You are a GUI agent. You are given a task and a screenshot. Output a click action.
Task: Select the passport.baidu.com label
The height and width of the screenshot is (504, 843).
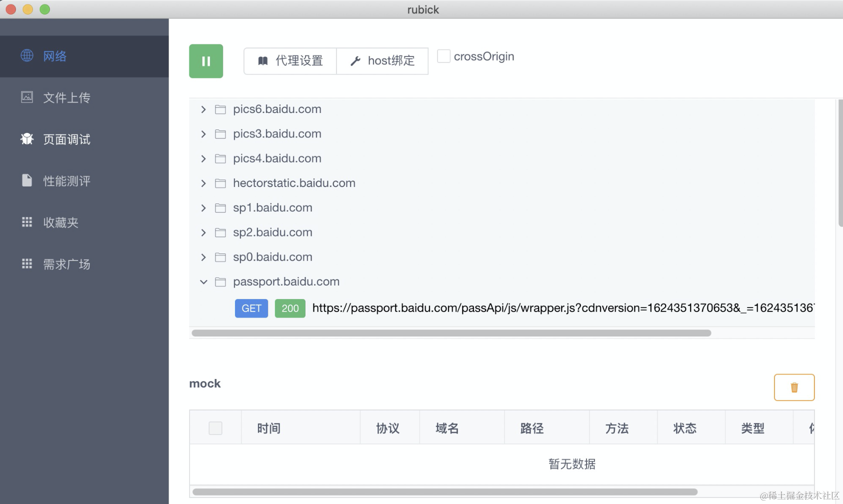[286, 281]
